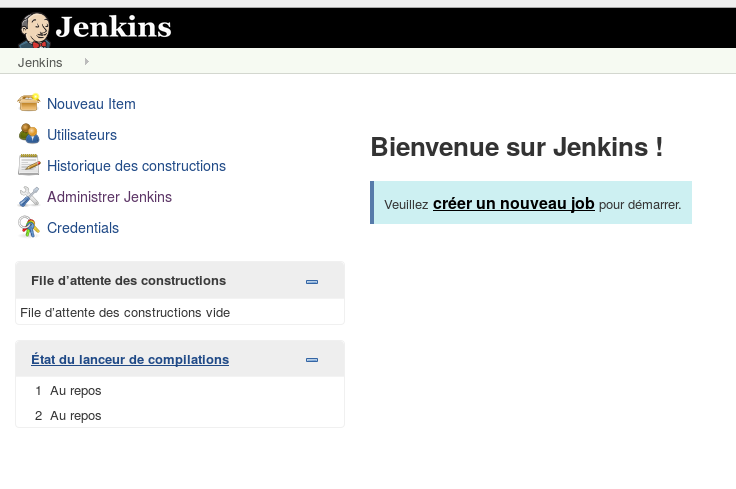Viewport: 736px width, 489px height.
Task: Click the Historique des constructions notepad icon
Action: (x=29, y=165)
